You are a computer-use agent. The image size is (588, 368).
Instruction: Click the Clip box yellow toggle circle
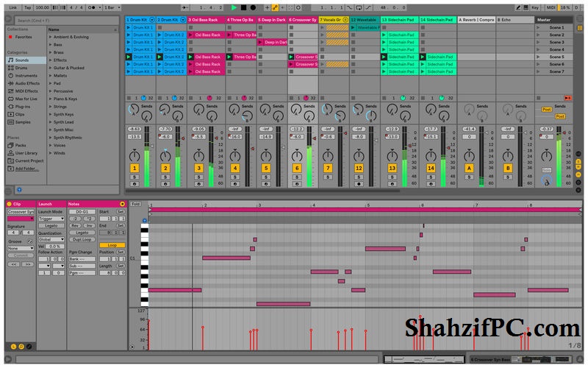click(9, 204)
